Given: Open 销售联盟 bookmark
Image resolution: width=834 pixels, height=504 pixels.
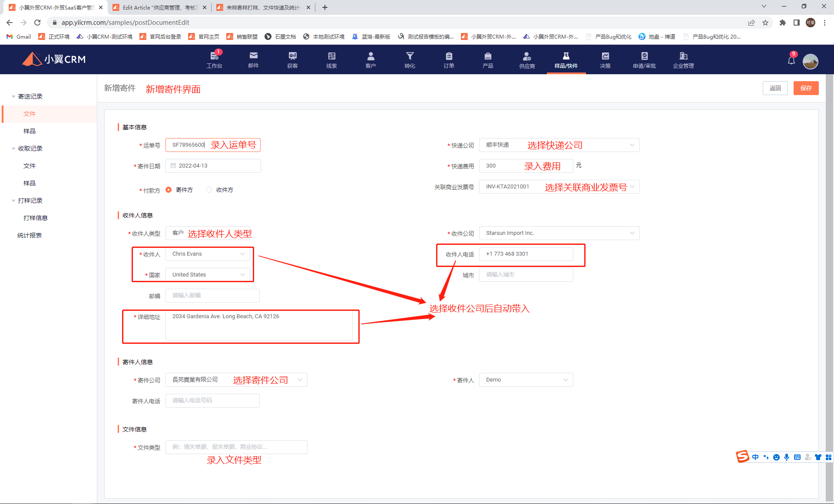Looking at the screenshot, I should [242, 36].
